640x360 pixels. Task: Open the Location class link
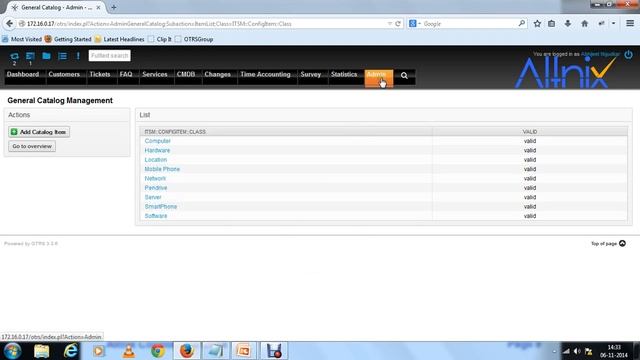pyautogui.click(x=156, y=160)
